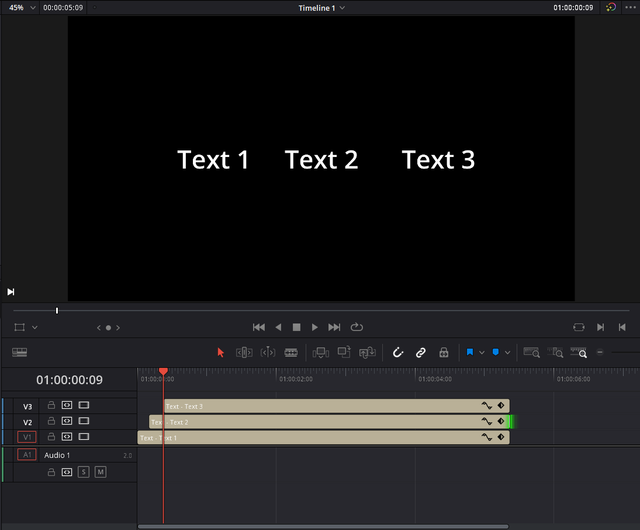Play timeline in reverse
640x530 pixels.
coord(278,327)
